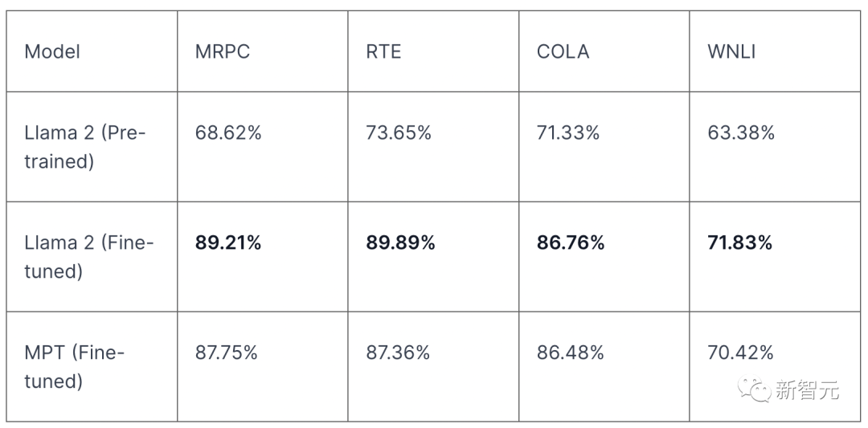The width and height of the screenshot is (868, 428).
Task: Select the 63.38% WNLI cell
Action: (x=741, y=132)
